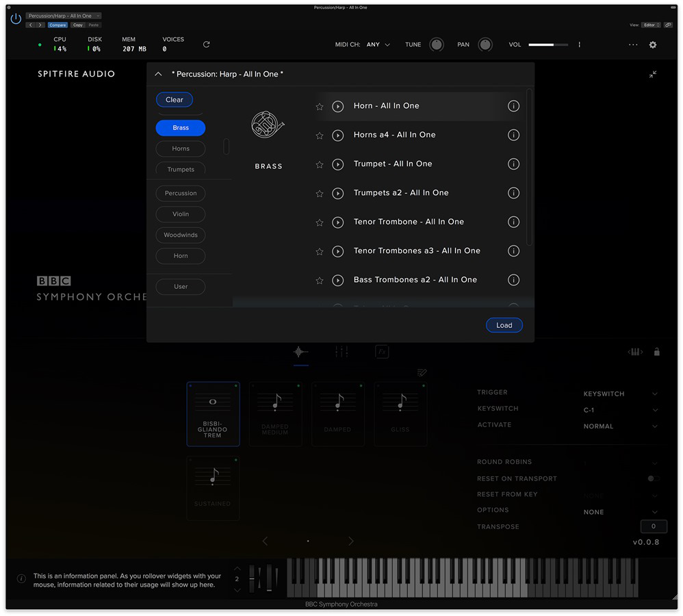Select the Damped Medium technique
Viewport: 683px width, 616px height.
click(275, 414)
